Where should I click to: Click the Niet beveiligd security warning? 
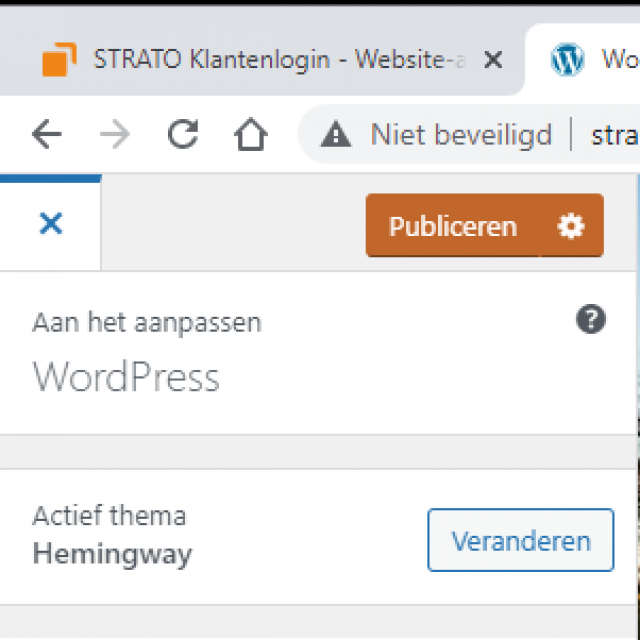[436, 135]
